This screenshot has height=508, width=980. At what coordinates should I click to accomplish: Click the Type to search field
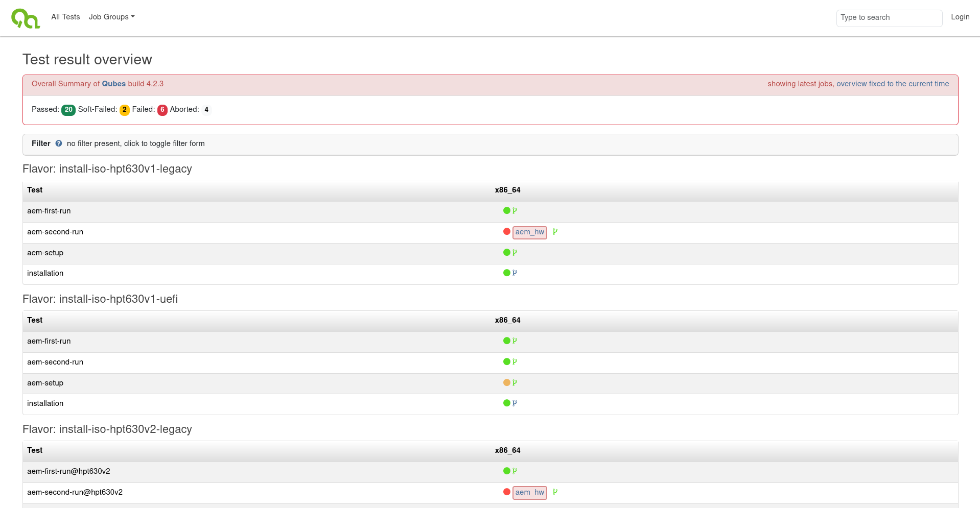[x=889, y=18]
